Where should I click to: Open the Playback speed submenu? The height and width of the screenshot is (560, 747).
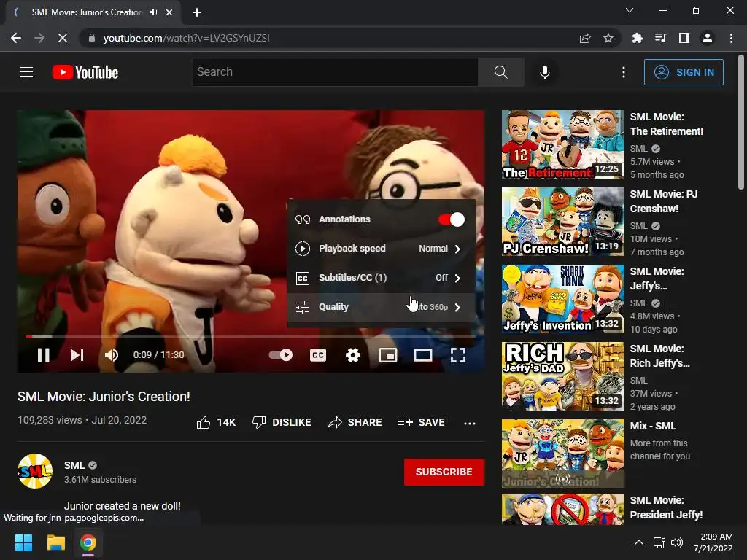pyautogui.click(x=381, y=249)
